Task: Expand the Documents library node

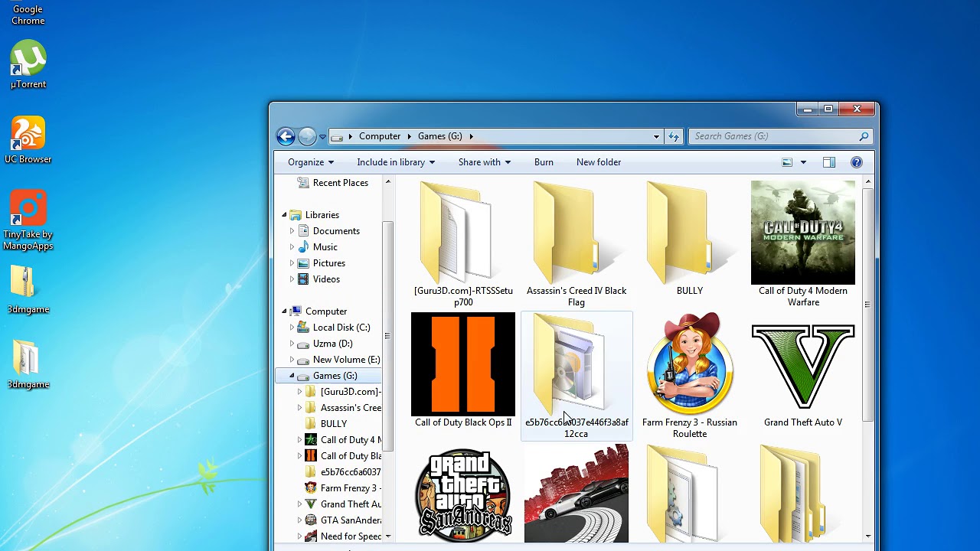Action: pyautogui.click(x=292, y=231)
